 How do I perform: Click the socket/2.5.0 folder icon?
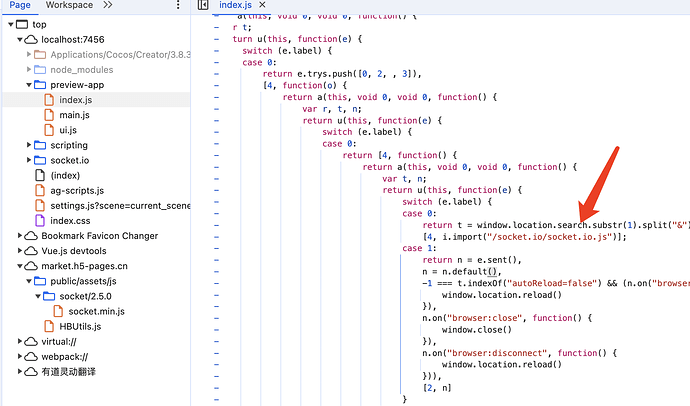click(49, 296)
